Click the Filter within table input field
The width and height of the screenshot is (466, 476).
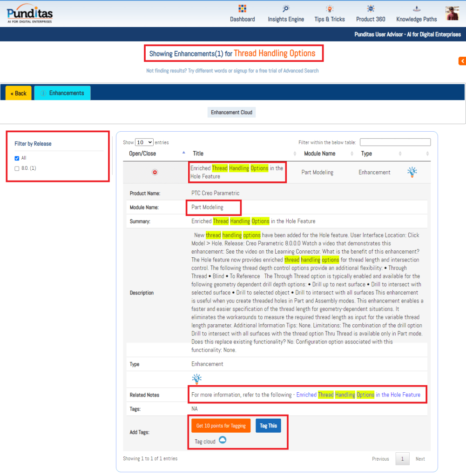coord(395,142)
